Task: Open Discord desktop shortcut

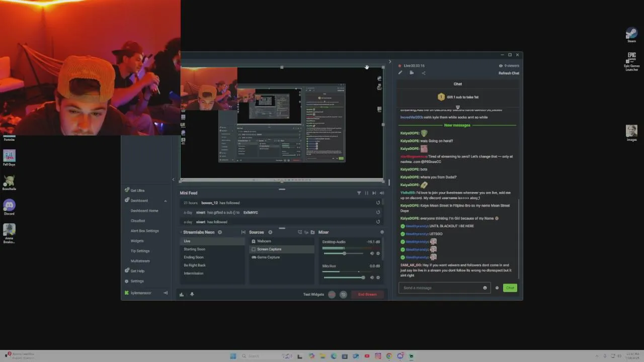Action: [9, 207]
